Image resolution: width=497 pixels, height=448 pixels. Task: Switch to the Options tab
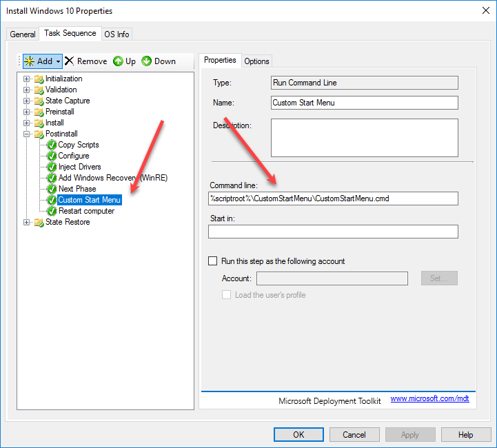[256, 61]
